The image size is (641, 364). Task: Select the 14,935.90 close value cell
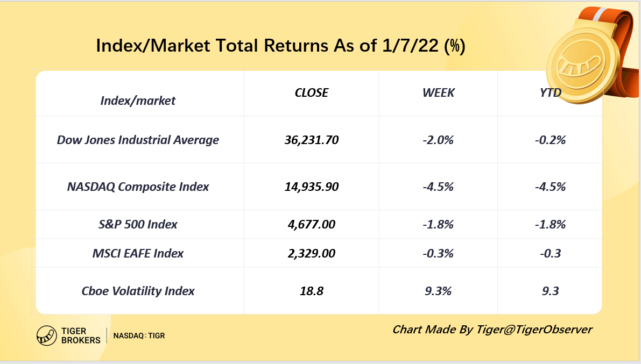click(311, 187)
